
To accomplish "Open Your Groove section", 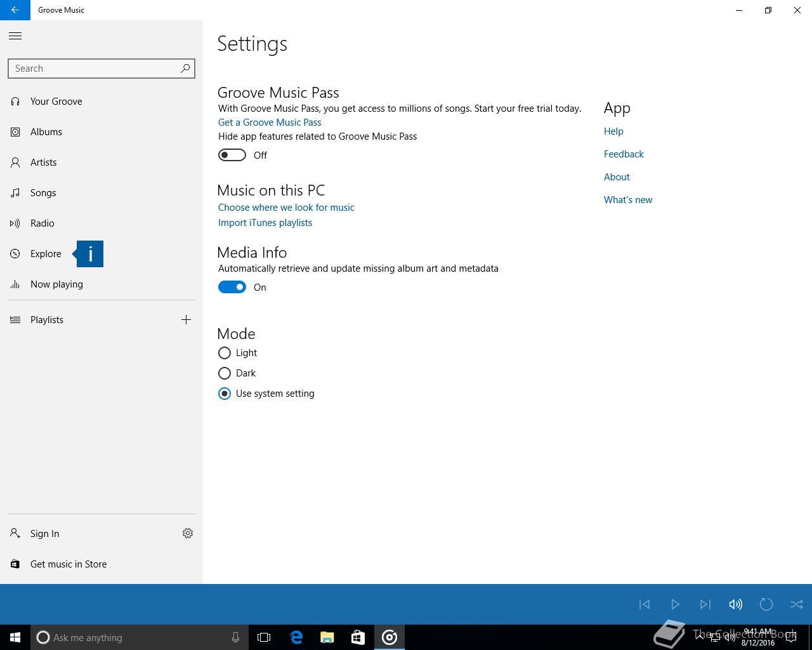I will pyautogui.click(x=101, y=102).
